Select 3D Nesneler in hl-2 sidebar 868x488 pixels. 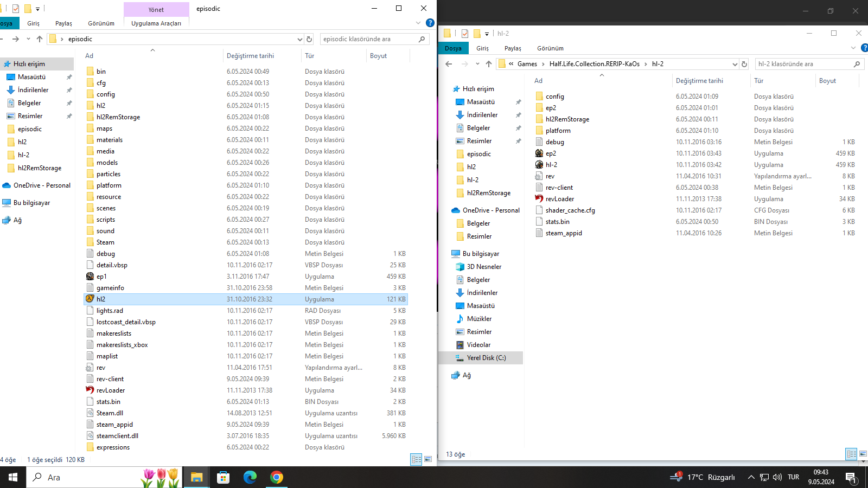tap(481, 267)
